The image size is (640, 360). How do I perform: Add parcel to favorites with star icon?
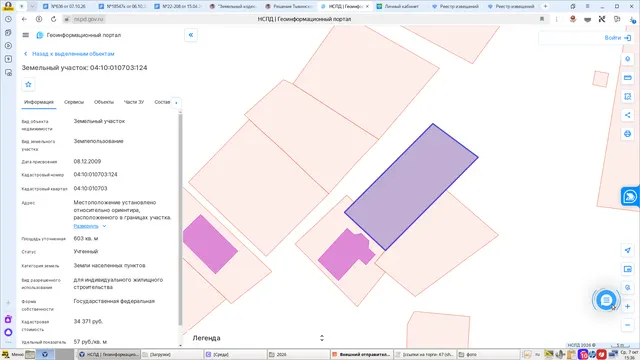point(28,84)
